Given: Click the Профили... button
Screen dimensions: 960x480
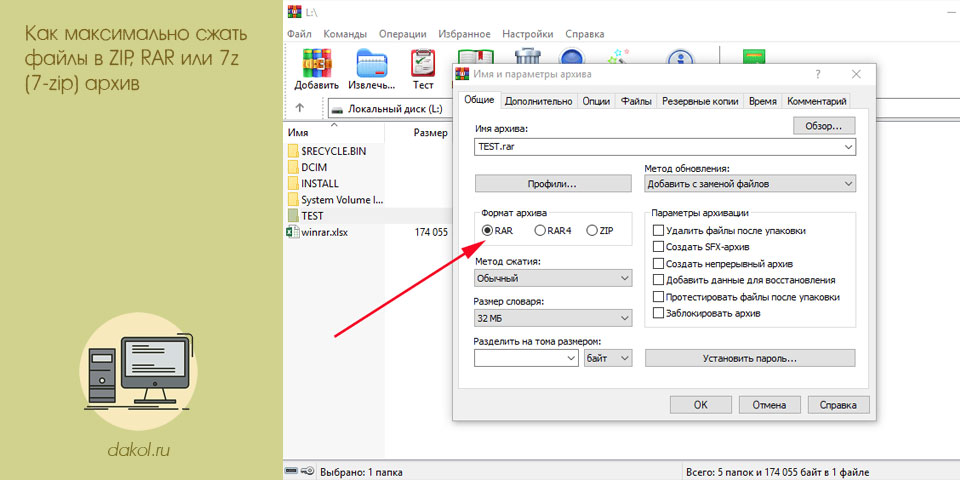Looking at the screenshot, I should [x=553, y=183].
